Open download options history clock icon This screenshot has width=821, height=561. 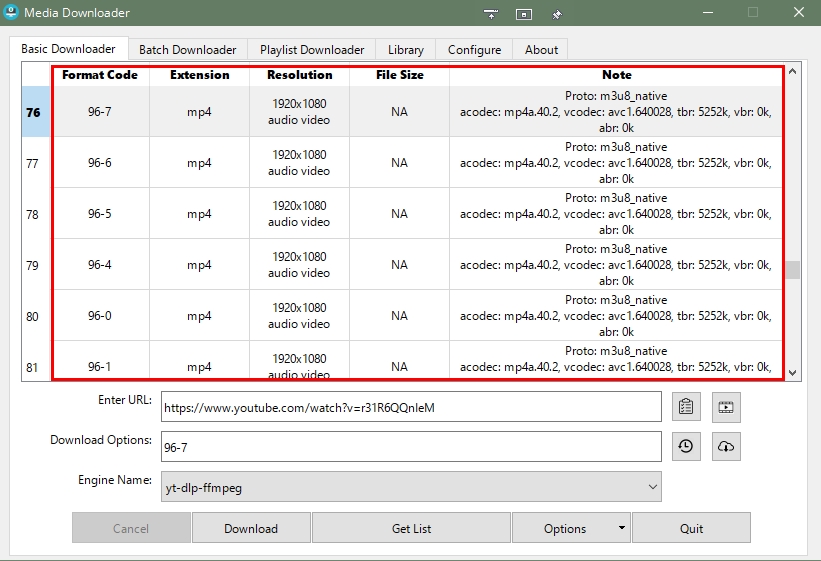click(685, 447)
